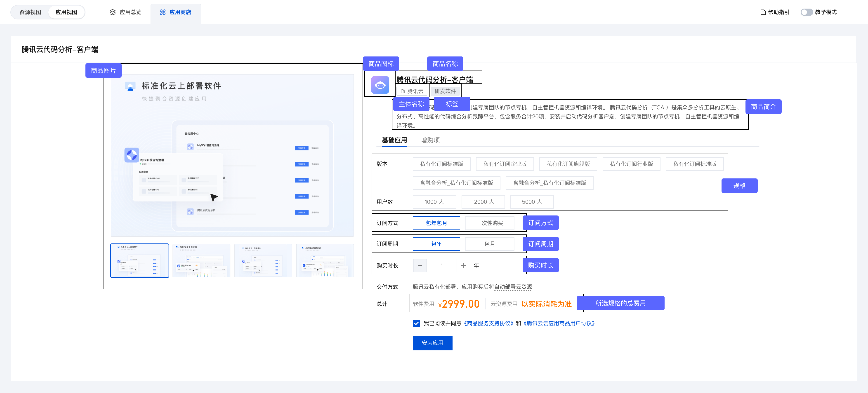The width and height of the screenshot is (868, 393).
Task: Click the 腾讯云 publisher tag
Action: (x=412, y=91)
